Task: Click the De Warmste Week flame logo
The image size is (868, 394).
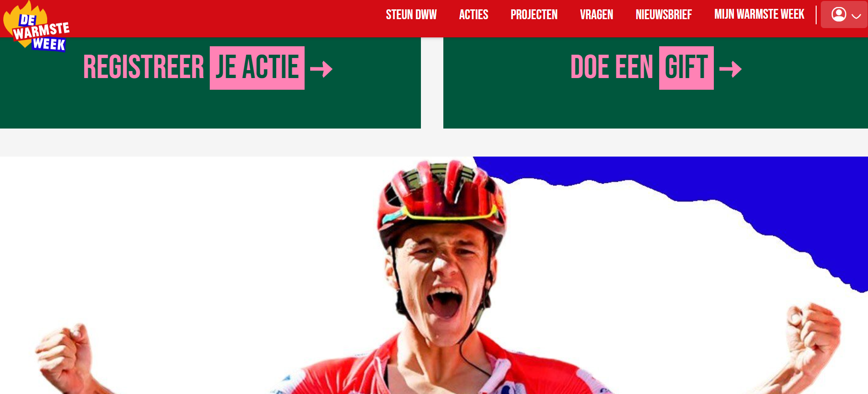Action: [x=36, y=27]
